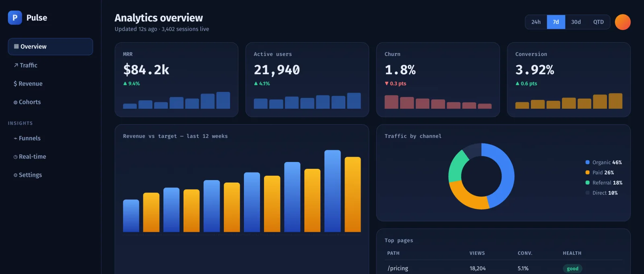Sort by the VIEWS column header

point(477,253)
